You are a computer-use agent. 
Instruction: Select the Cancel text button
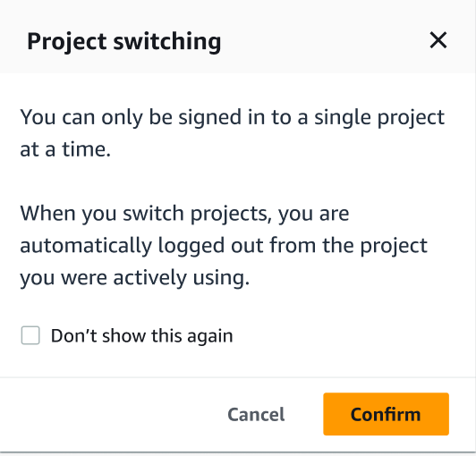pos(256,415)
